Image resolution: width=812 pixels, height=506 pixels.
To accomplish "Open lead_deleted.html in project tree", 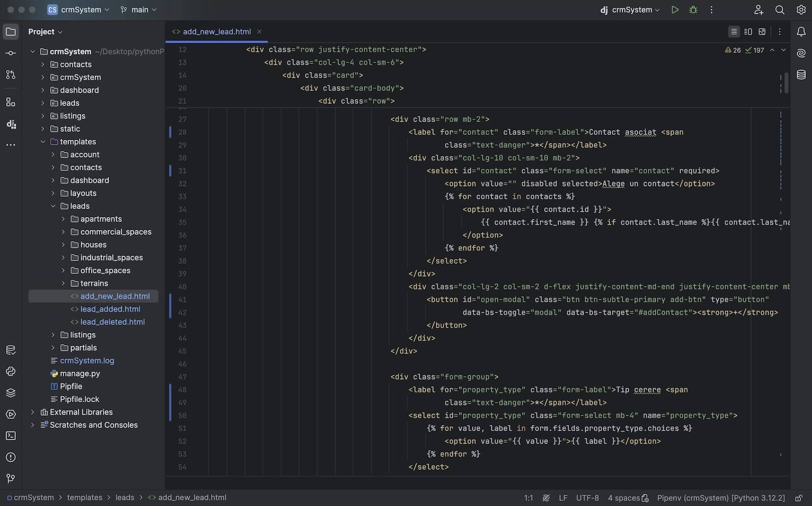I will pos(112,322).
